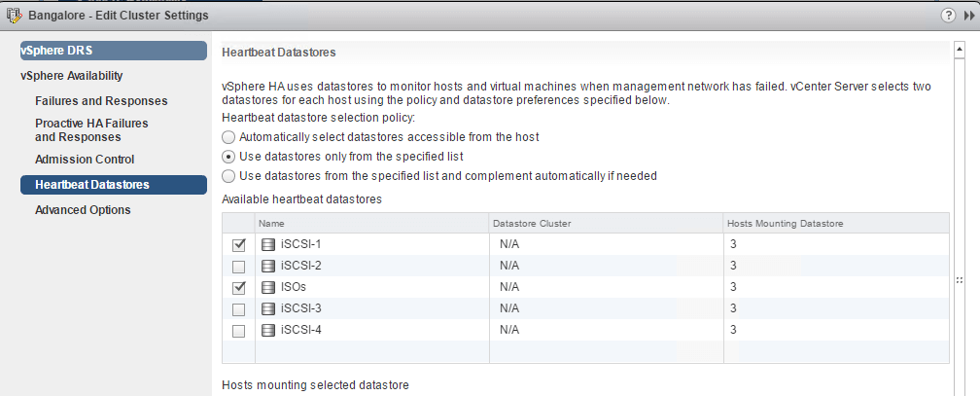This screenshot has height=396, width=980.
Task: Sort by Hosts Mounting Datastore column header
Action: pyautogui.click(x=786, y=224)
